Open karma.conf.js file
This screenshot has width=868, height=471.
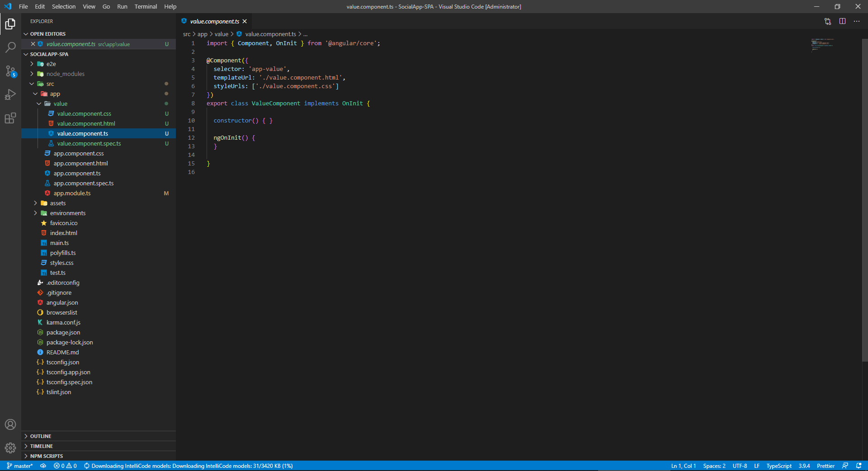click(x=99, y=323)
